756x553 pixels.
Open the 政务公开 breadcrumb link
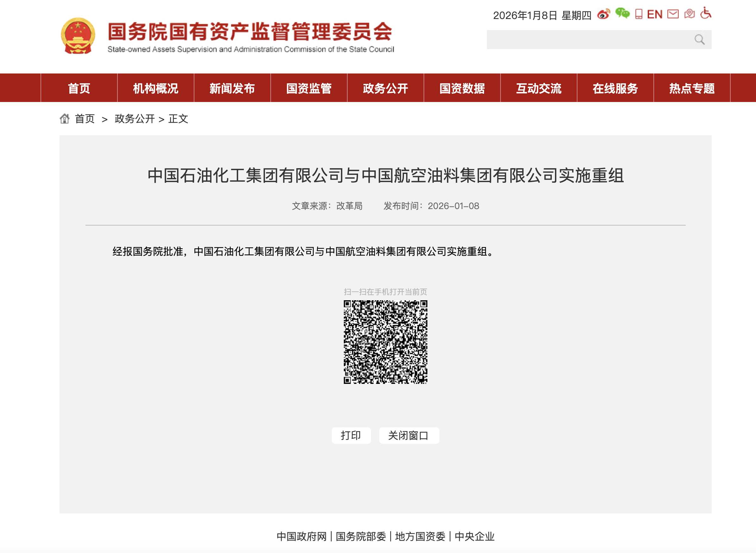[x=134, y=119]
